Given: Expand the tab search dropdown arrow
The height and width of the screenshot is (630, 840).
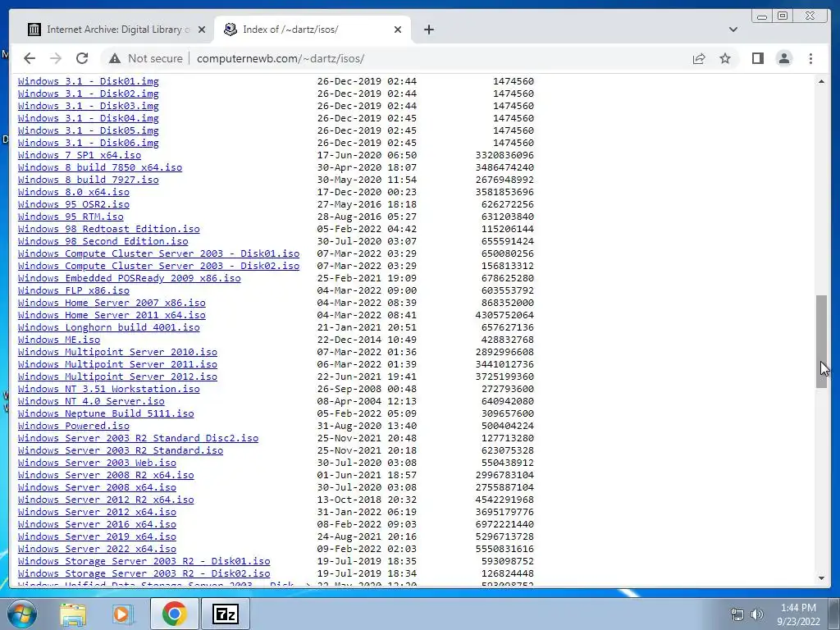Looking at the screenshot, I should pyautogui.click(x=733, y=30).
